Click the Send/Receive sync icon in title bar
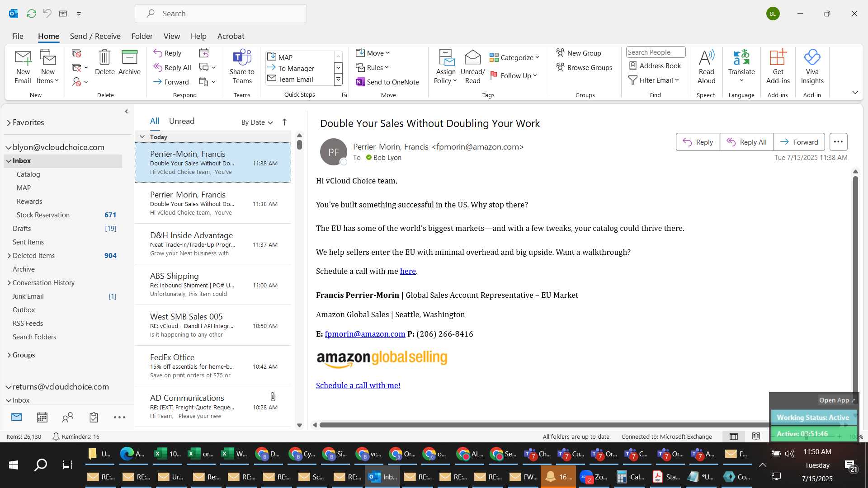The image size is (868, 488). 31,14
